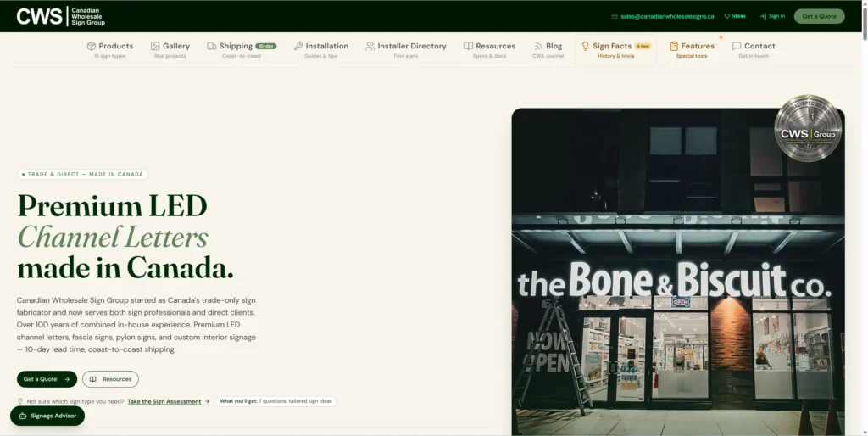Viewport: 868px width, 436px height.
Task: Click the 'Special tools' subtitle under Features
Action: click(x=692, y=56)
